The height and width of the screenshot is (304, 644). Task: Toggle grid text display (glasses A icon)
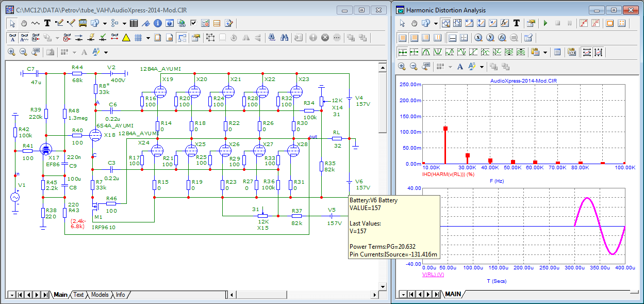[12, 38]
